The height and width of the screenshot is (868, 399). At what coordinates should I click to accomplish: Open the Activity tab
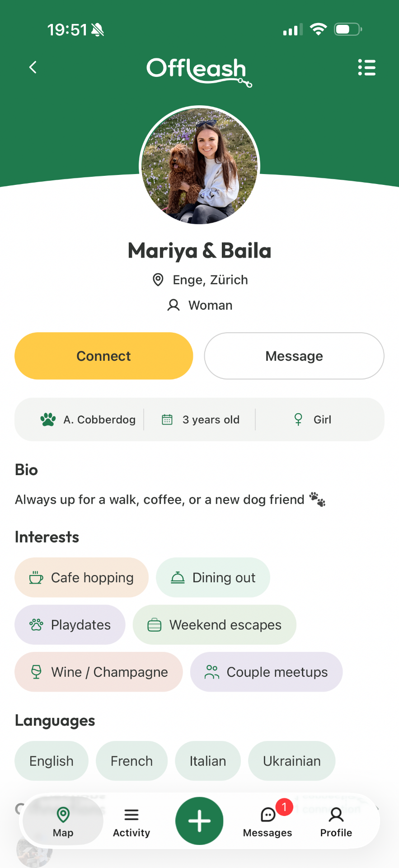click(131, 821)
